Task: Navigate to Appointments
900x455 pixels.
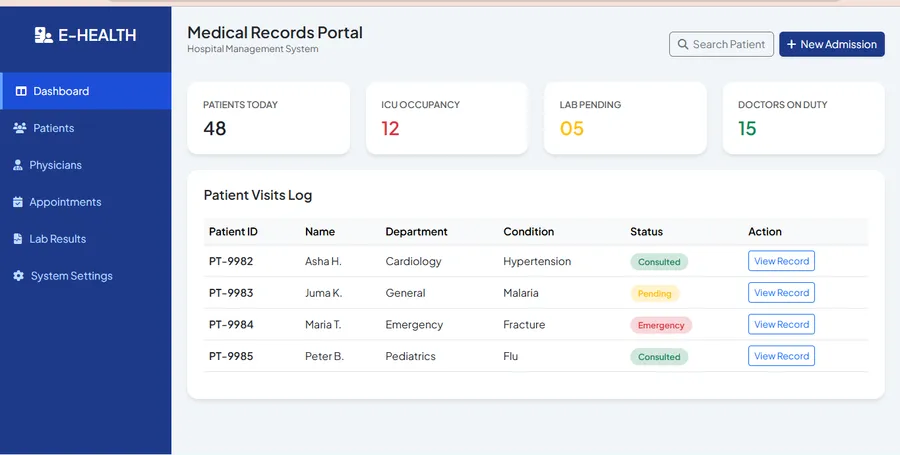Action: pyautogui.click(x=86, y=202)
